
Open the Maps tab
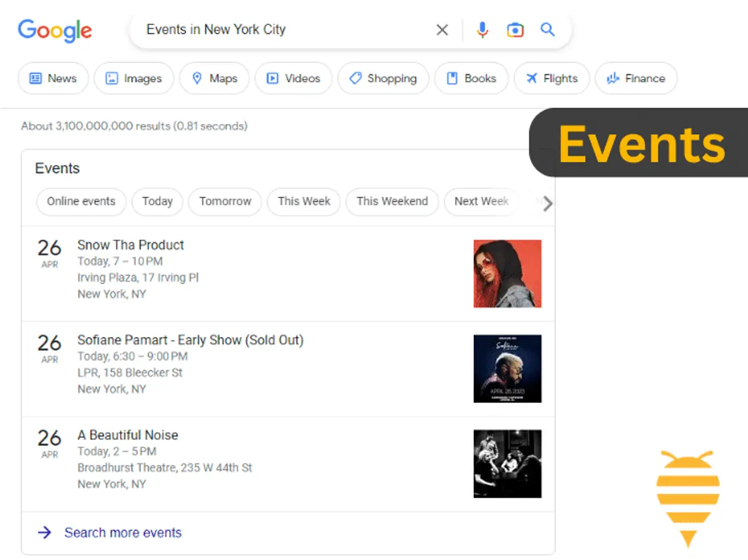tap(214, 78)
